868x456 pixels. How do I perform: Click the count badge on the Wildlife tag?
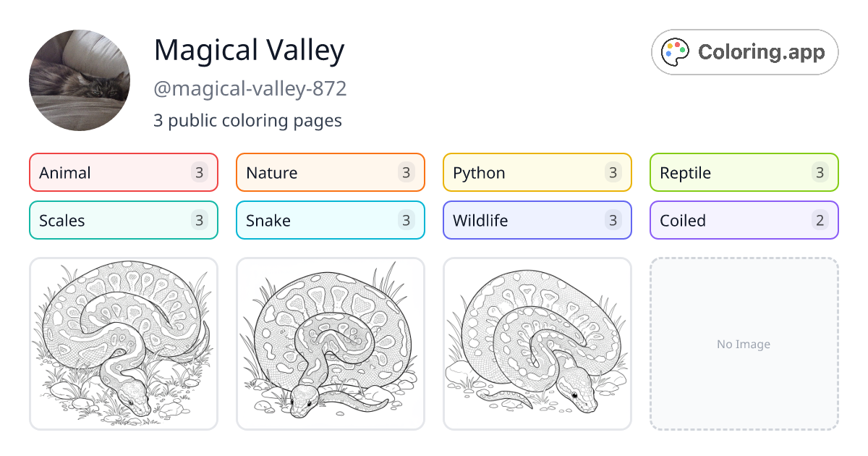coord(613,220)
